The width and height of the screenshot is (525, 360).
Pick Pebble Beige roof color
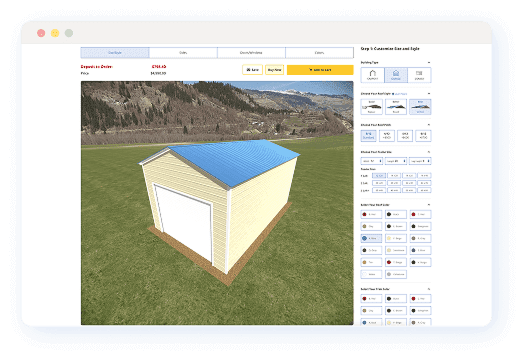[x=396, y=238]
